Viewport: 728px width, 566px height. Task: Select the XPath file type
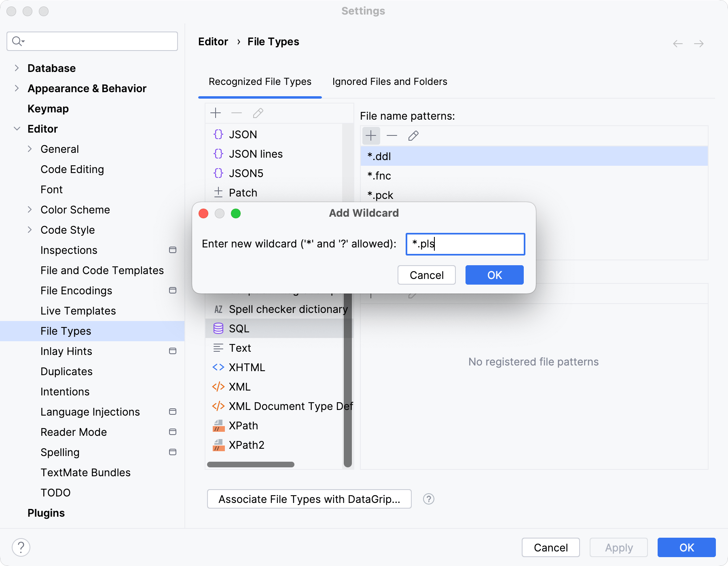243,425
